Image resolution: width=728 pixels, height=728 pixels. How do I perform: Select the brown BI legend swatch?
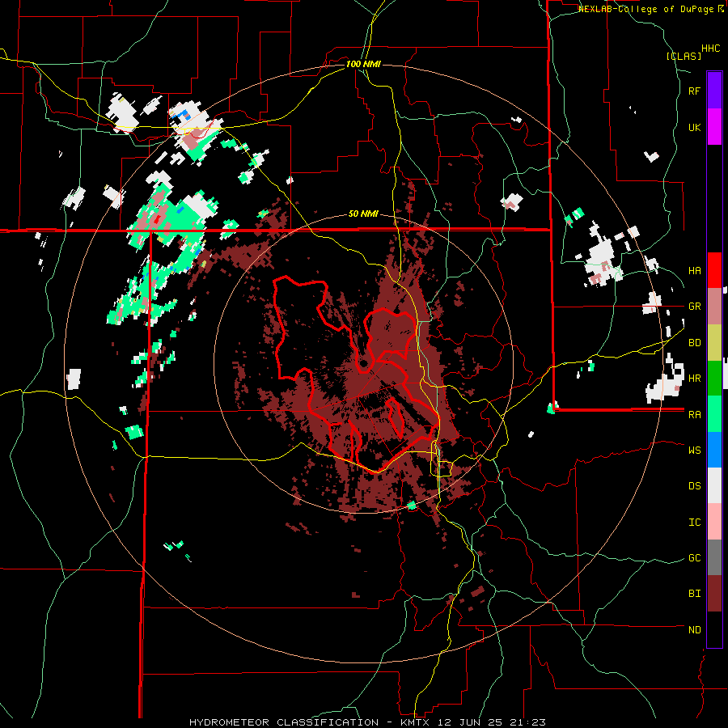click(x=714, y=594)
